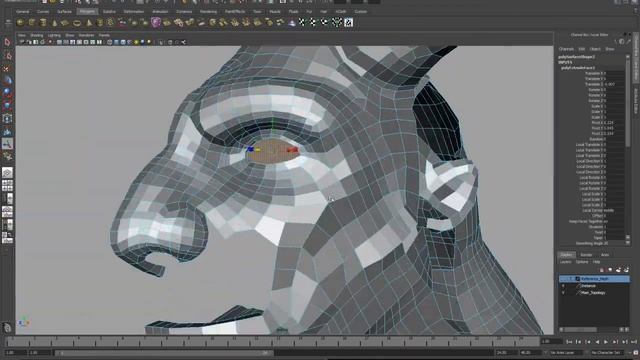Create a polygon plane from the shelf
Image resolution: width=640 pixels, height=360 pixels.
(65, 23)
